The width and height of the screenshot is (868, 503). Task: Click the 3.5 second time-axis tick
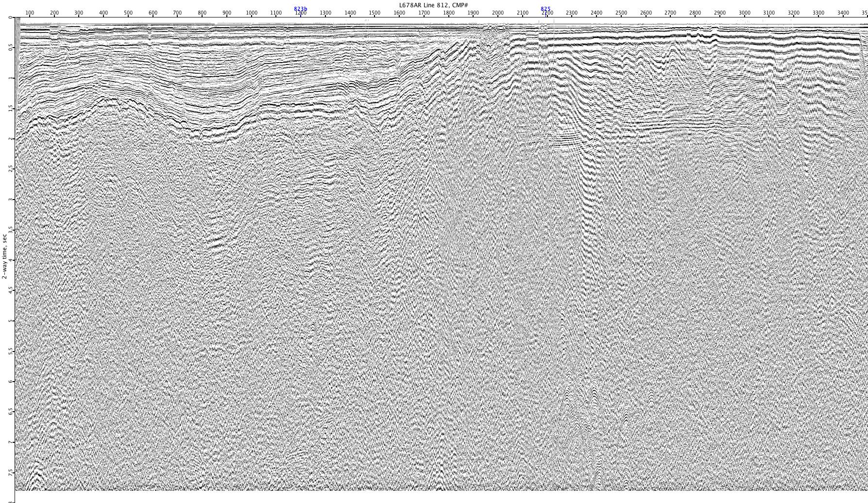pyautogui.click(x=10, y=230)
